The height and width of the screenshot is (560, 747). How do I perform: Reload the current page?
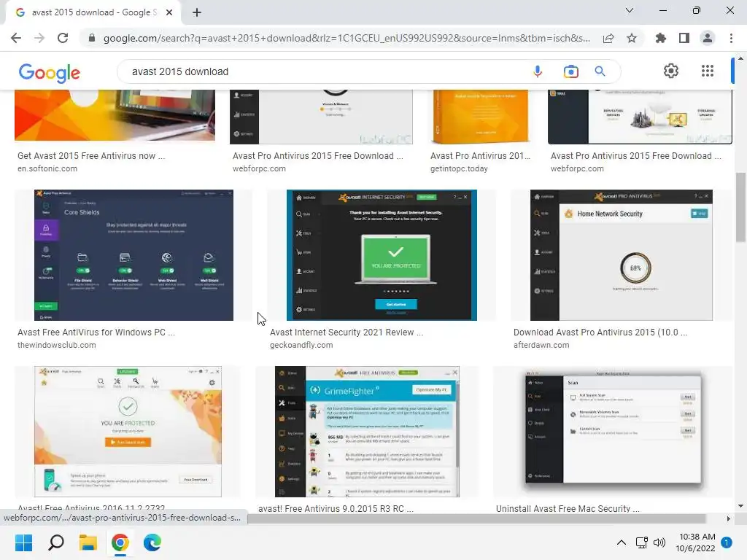click(x=63, y=38)
